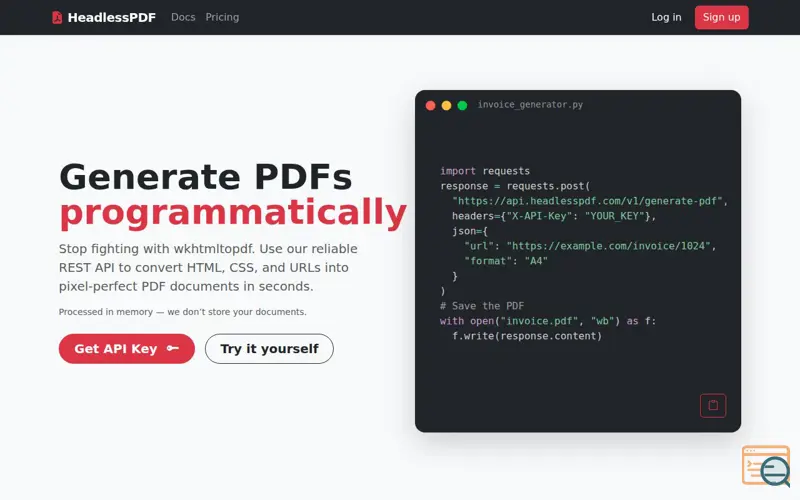
Task: Open the floating inspector widget icon
Action: pyautogui.click(x=766, y=465)
